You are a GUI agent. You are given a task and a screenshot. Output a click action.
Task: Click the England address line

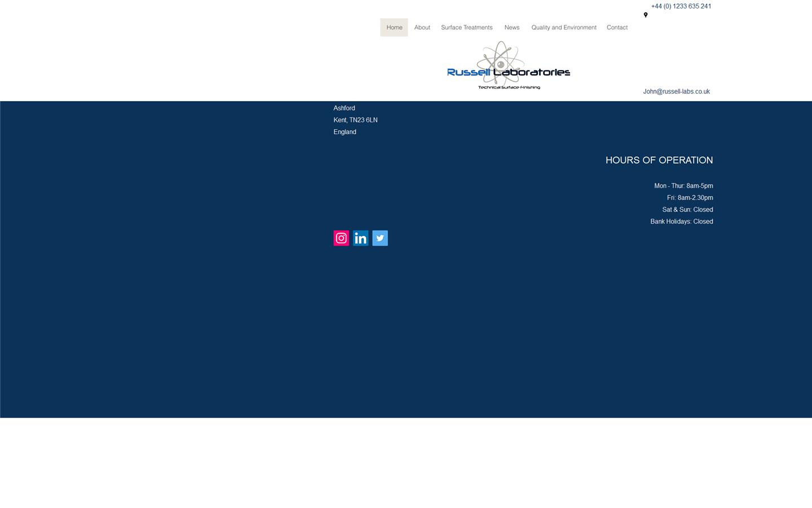[345, 132]
